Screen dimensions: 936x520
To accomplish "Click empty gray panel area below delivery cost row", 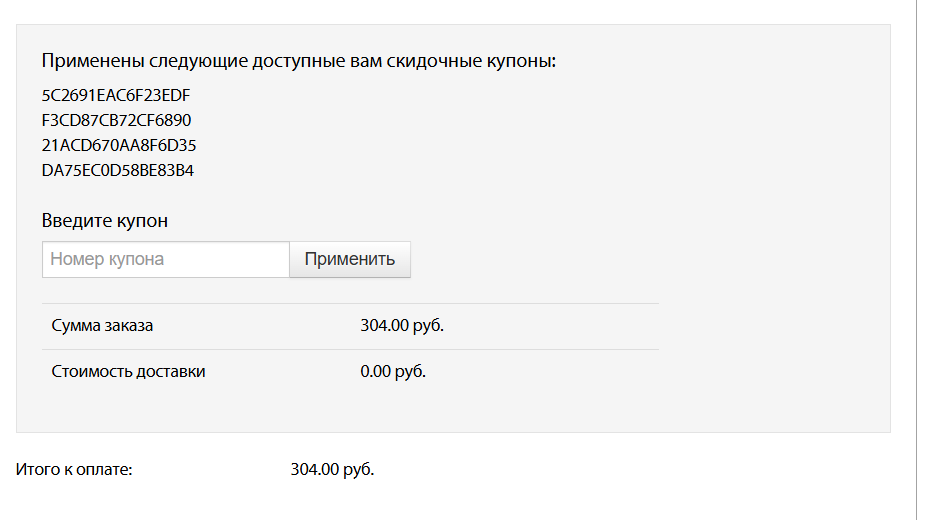I will click(450, 410).
